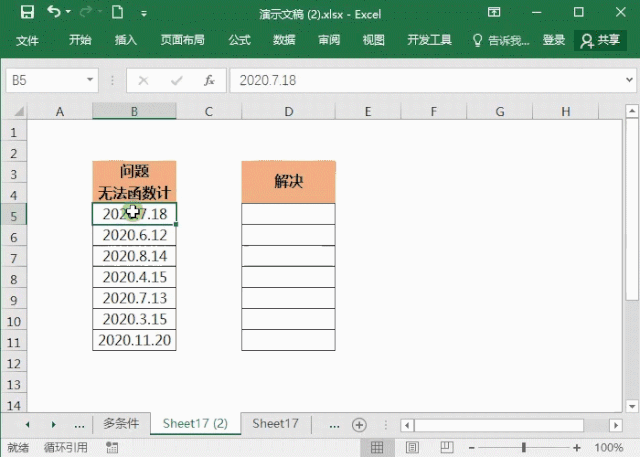The width and height of the screenshot is (640, 457).
Task: Switch to the Sheet17 sheet tab
Action: tap(275, 424)
